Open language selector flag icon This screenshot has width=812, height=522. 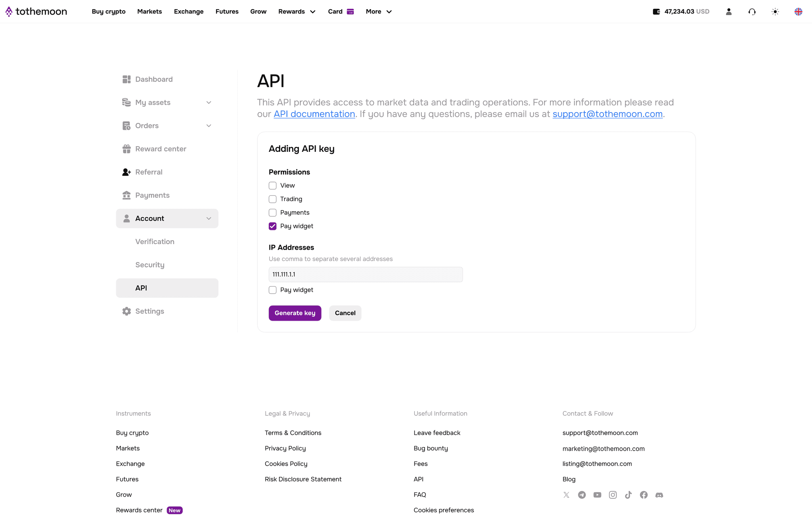798,11
